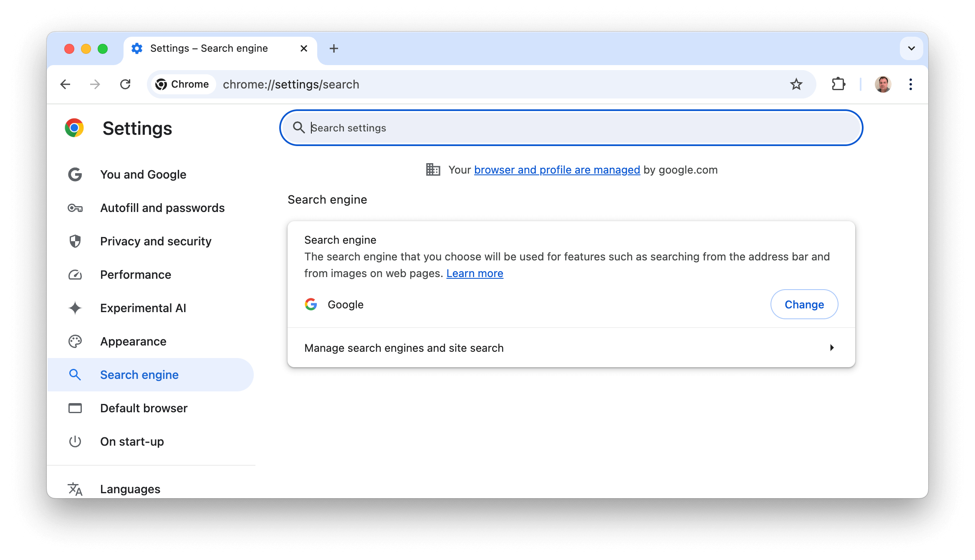
Task: Select Default browser settings item
Action: click(143, 408)
